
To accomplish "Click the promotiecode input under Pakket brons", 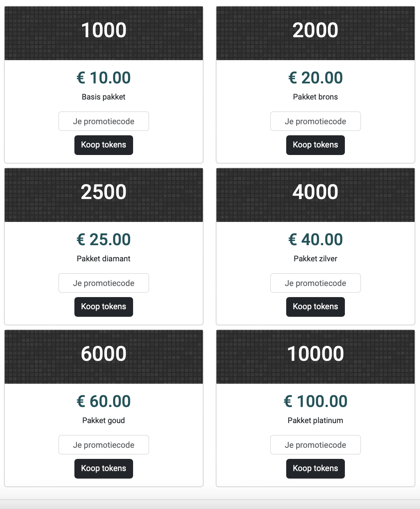I will point(315,121).
